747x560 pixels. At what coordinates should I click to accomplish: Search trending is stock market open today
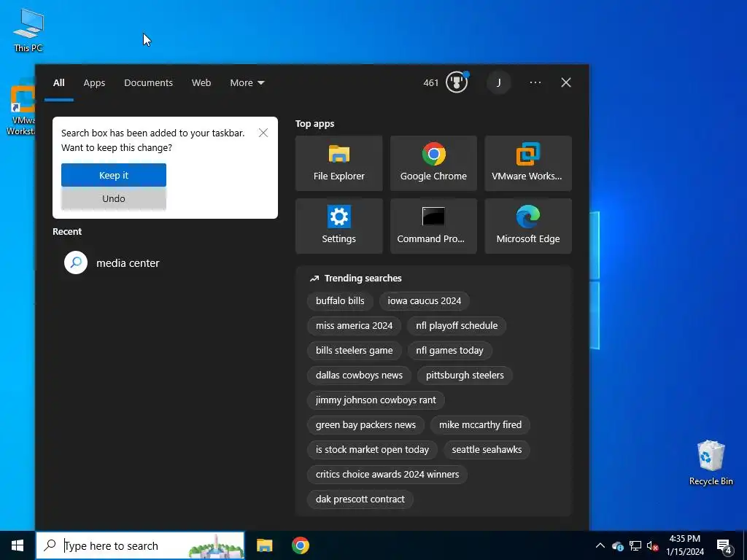point(372,449)
